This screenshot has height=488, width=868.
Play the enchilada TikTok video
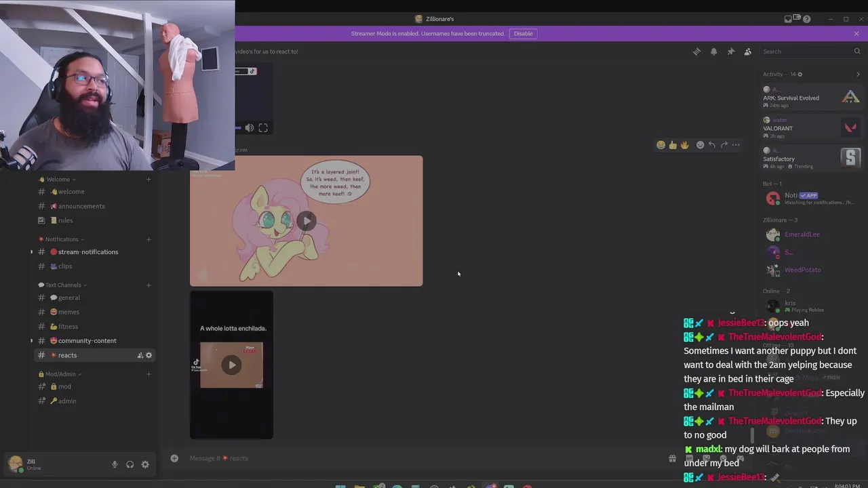[x=232, y=365]
